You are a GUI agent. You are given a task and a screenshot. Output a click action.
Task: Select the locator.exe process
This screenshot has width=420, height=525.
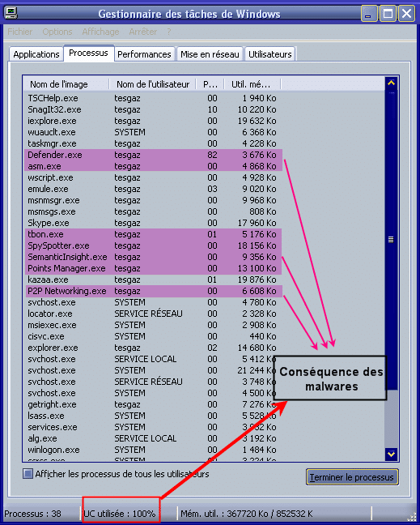[x=154, y=314]
